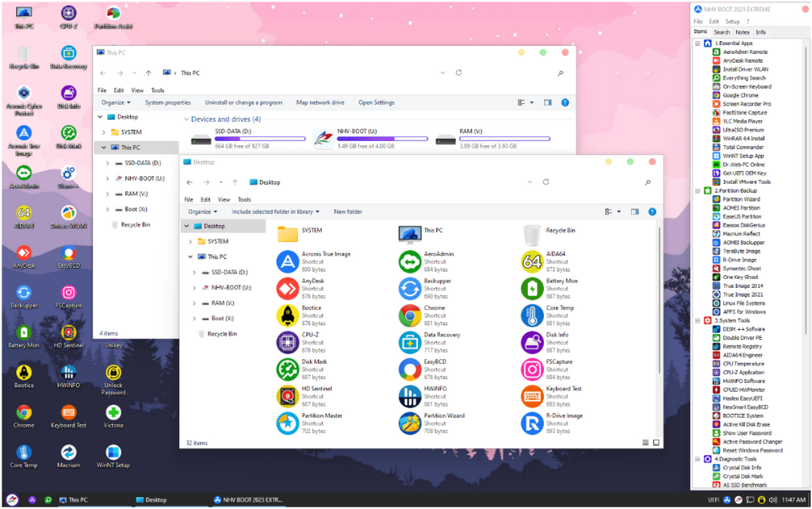The height and width of the screenshot is (509, 812).
Task: Click New folder in Desktop window
Action: [x=348, y=211]
